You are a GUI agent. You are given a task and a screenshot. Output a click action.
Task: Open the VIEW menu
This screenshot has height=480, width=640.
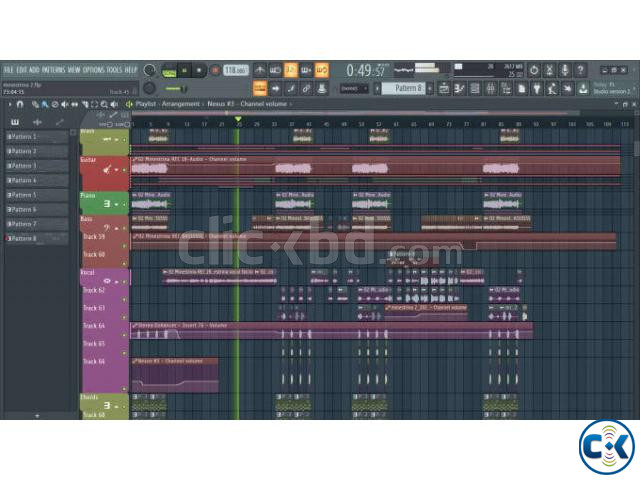[x=74, y=70]
